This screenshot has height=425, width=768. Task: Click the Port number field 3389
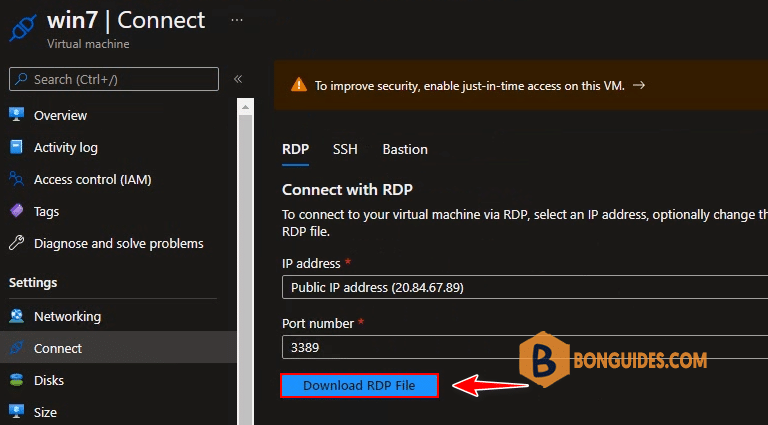(x=525, y=348)
